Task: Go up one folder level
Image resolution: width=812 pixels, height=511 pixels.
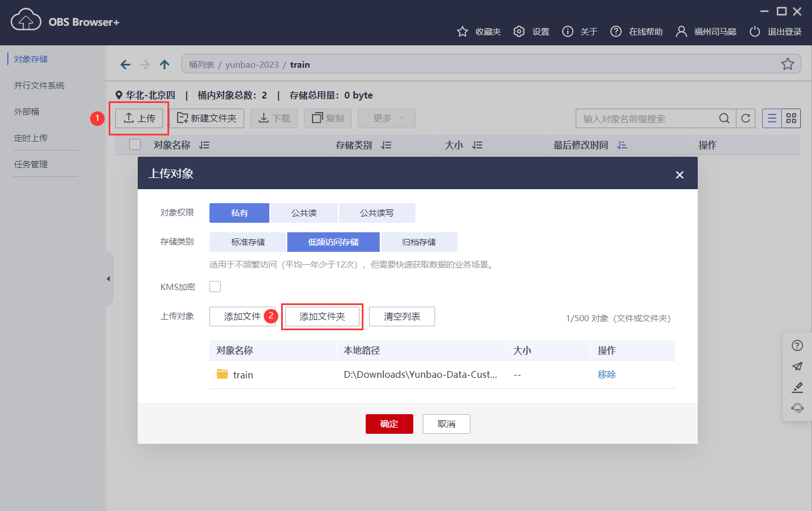Action: (x=164, y=64)
